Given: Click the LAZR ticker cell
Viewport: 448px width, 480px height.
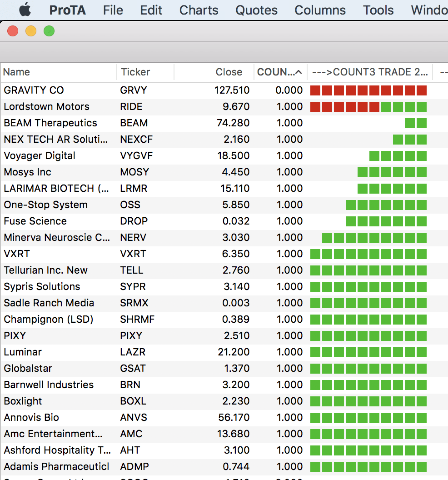Looking at the screenshot, I should [133, 352].
